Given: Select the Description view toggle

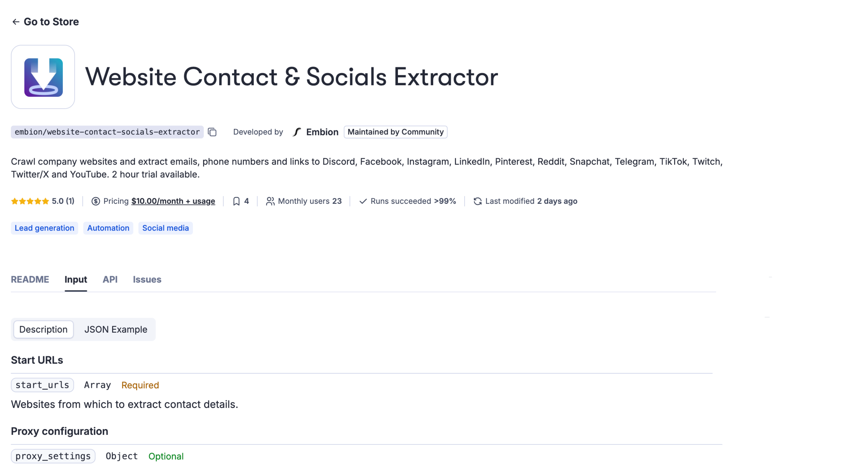Looking at the screenshot, I should 43,329.
